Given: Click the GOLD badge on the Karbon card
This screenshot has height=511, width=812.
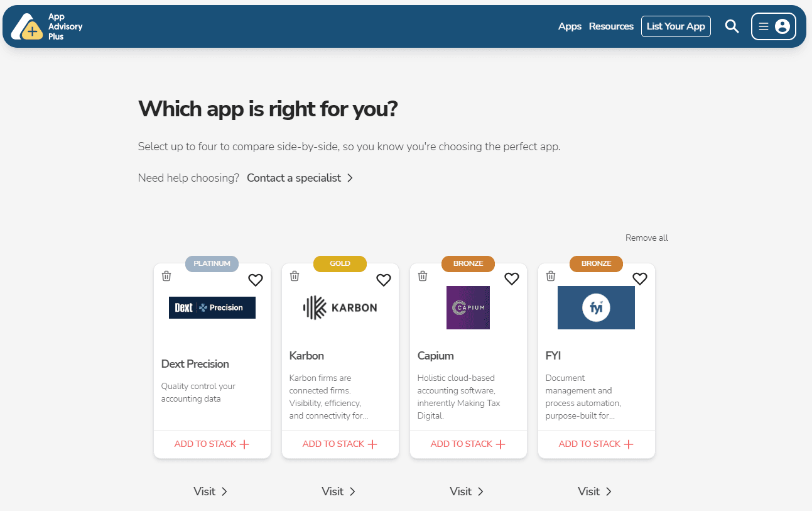Looking at the screenshot, I should click(x=340, y=264).
